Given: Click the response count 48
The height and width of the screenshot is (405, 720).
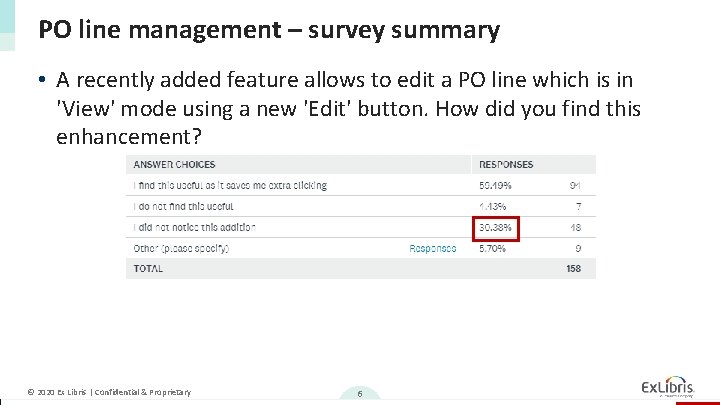Looking at the screenshot, I should (x=575, y=227).
